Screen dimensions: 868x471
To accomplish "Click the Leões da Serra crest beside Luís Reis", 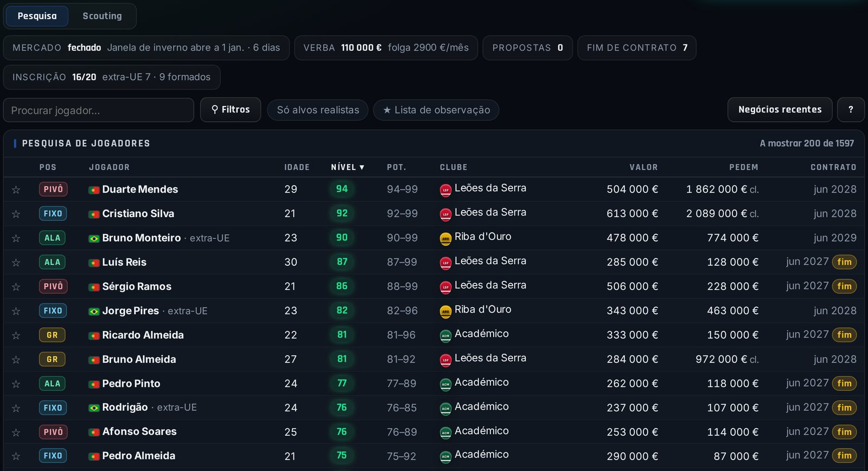I will coord(445,263).
